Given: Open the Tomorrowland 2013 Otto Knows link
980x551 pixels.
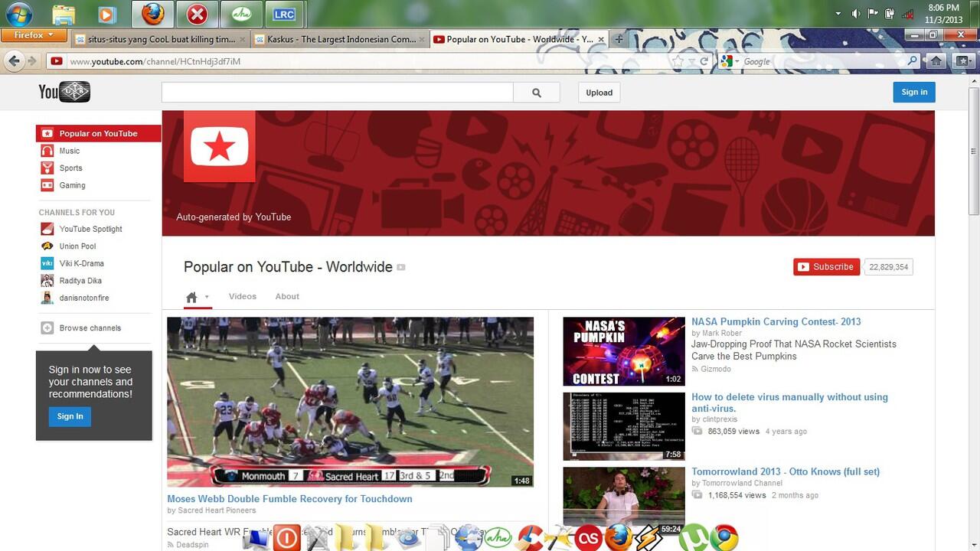Looking at the screenshot, I should 786,471.
